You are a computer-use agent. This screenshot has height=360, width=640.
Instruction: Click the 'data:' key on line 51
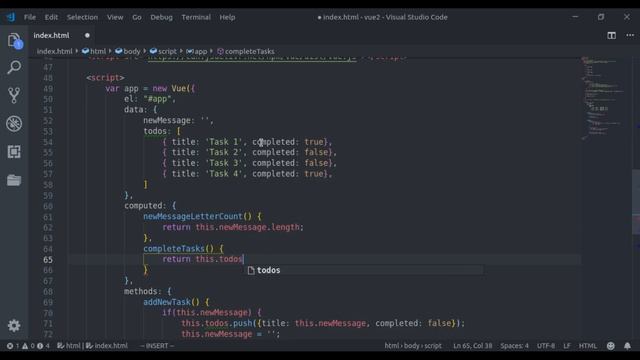click(x=136, y=110)
